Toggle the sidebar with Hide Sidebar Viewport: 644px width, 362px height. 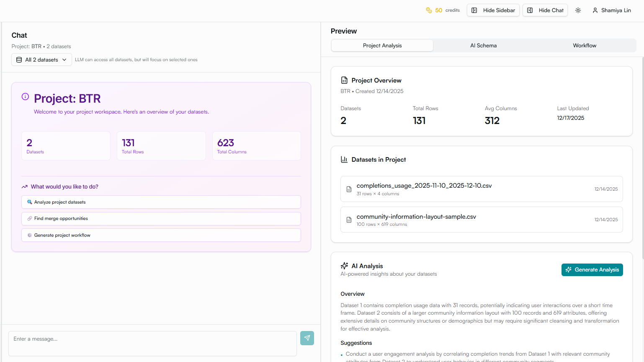pyautogui.click(x=493, y=10)
